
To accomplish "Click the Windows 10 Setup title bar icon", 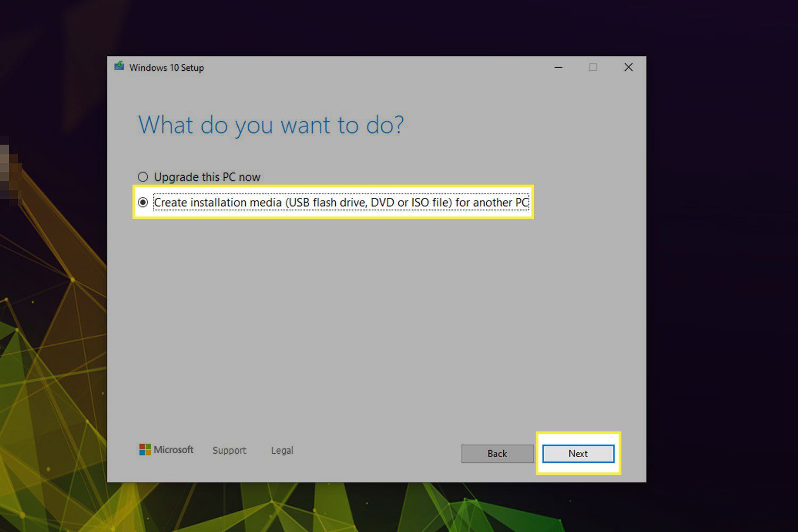I will click(119, 66).
